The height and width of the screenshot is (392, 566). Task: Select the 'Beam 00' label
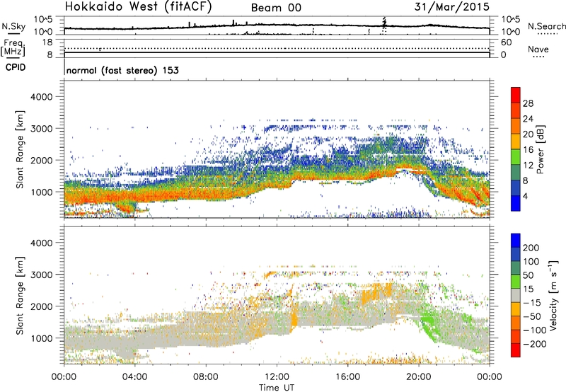(x=276, y=8)
